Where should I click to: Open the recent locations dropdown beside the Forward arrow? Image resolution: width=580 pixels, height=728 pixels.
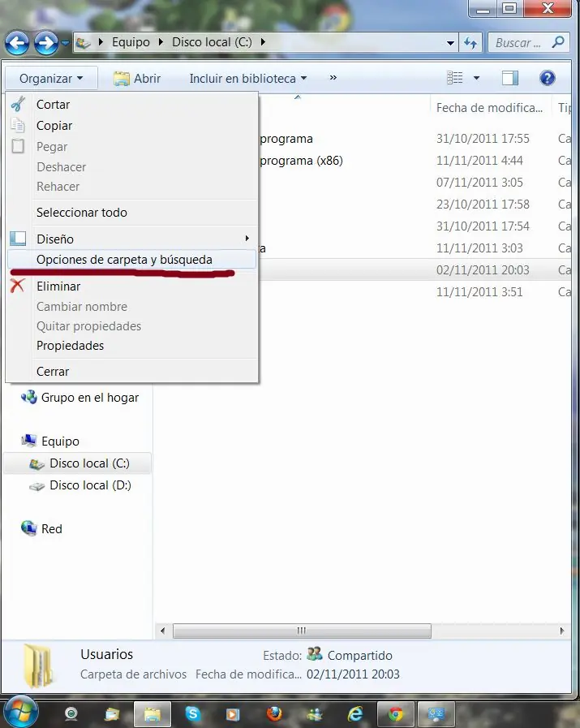pyautogui.click(x=66, y=43)
